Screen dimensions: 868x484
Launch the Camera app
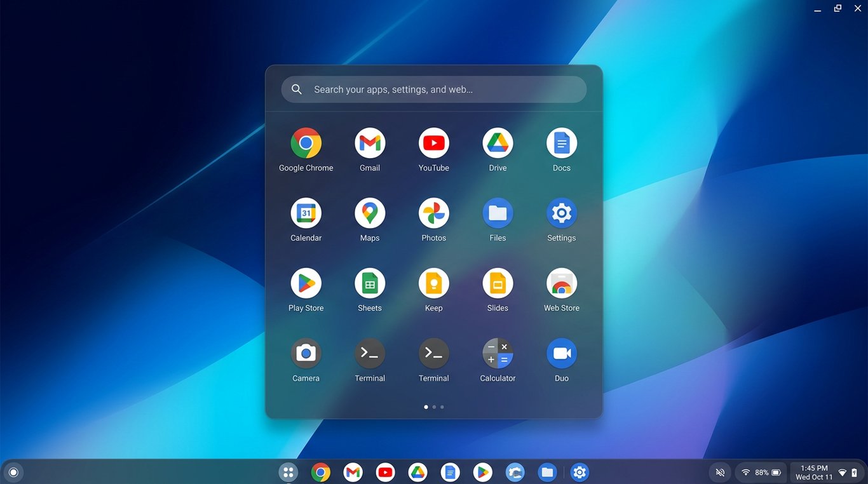point(306,353)
